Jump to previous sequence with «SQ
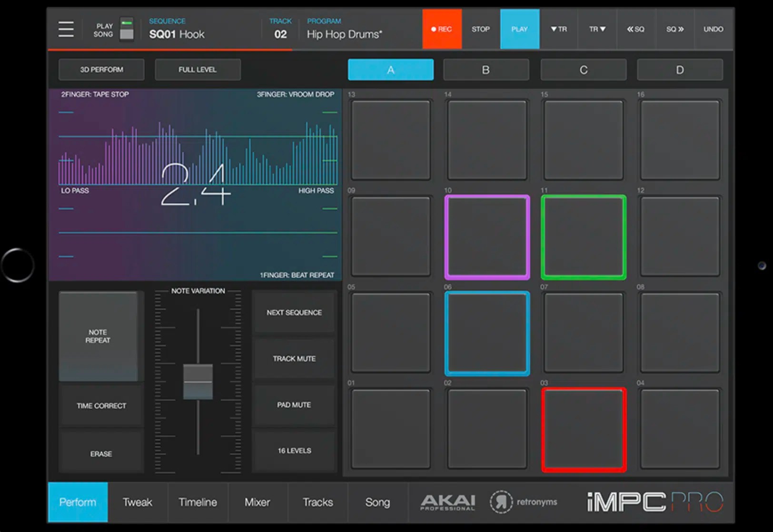Image resolution: width=773 pixels, height=532 pixels. (x=636, y=29)
